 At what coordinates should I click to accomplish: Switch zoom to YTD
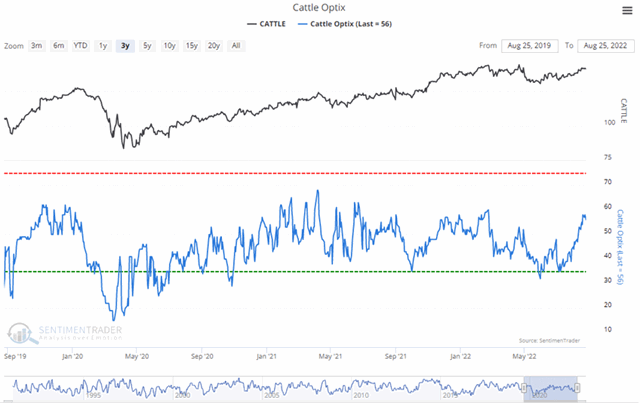80,46
